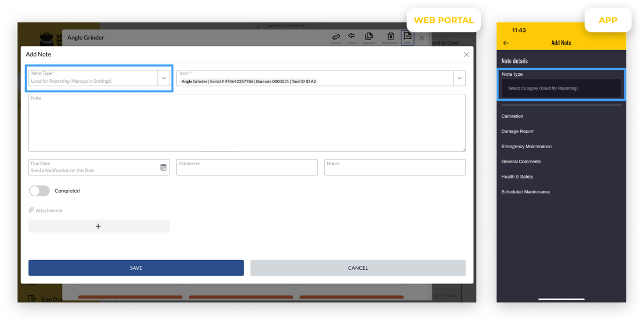Open the Due Date calendar picker icon

[164, 167]
